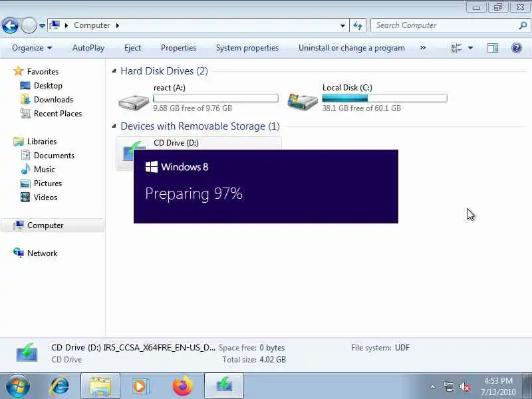
Task: Click the muted volume tray icon
Action: click(465, 386)
